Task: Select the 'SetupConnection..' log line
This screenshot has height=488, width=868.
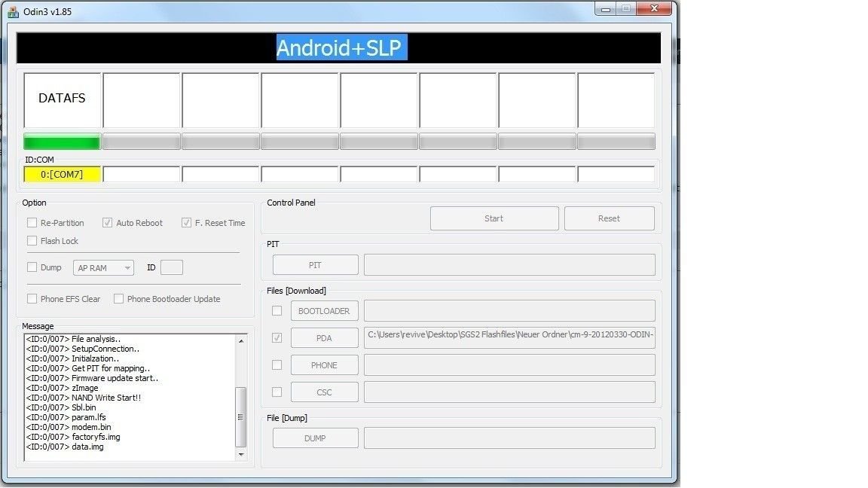Action: (82, 349)
